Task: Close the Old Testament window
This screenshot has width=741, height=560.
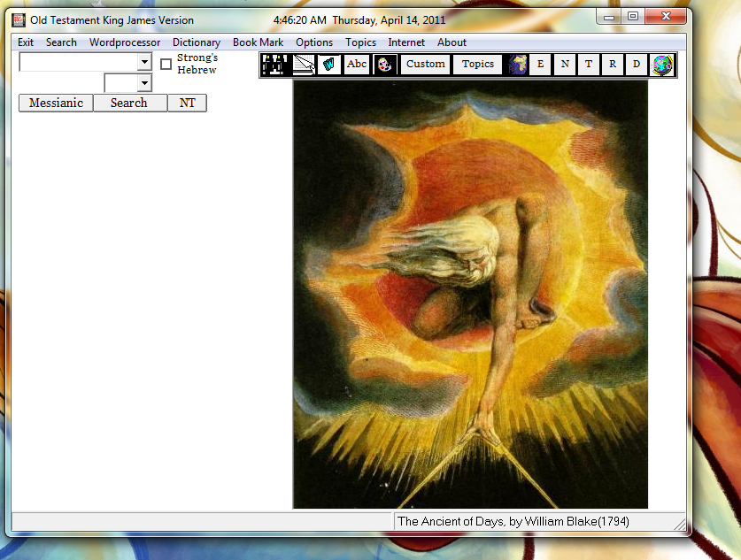Action: (x=666, y=17)
